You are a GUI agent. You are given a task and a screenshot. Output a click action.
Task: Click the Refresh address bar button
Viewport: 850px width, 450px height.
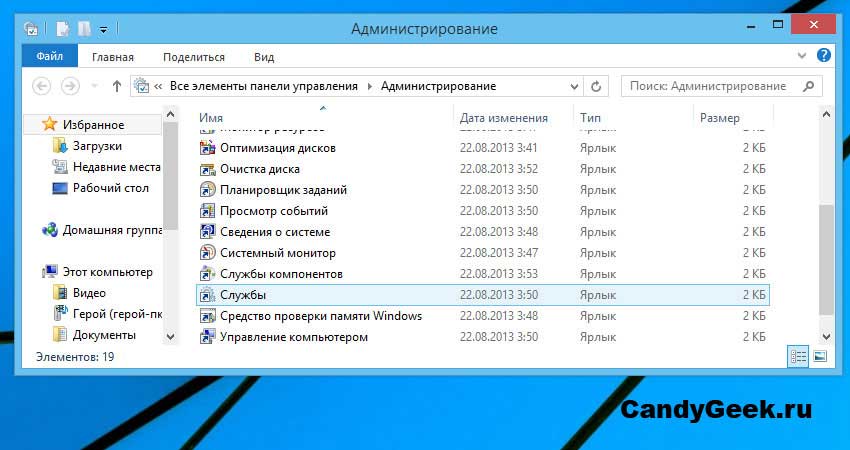(x=596, y=86)
